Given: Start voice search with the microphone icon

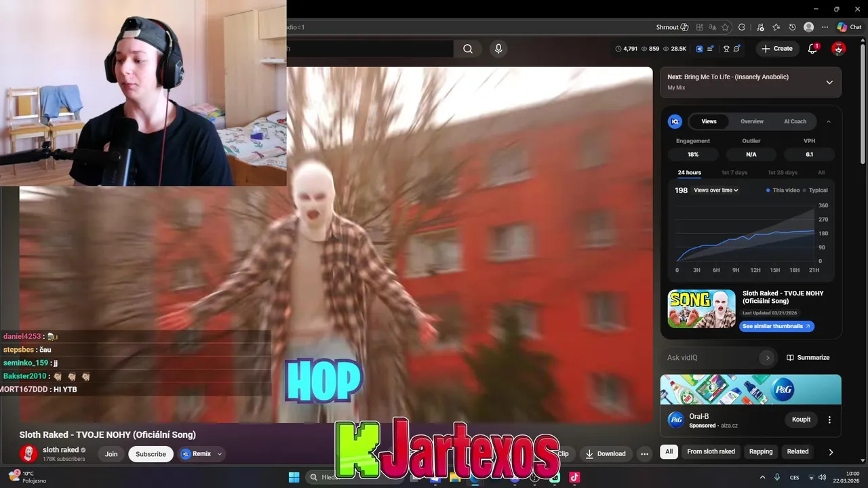Looking at the screenshot, I should [x=498, y=49].
